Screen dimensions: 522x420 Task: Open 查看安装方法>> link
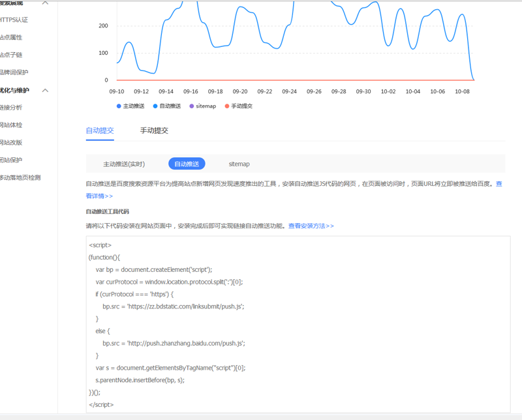tap(311, 226)
